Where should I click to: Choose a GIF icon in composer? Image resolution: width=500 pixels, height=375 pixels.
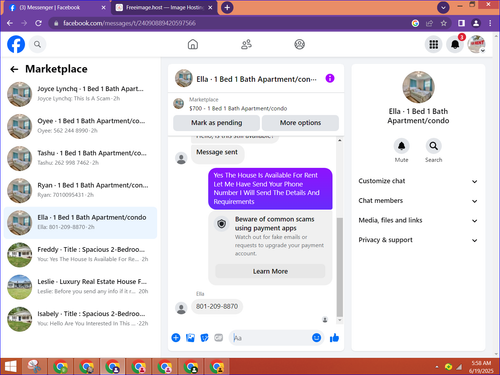(219, 338)
